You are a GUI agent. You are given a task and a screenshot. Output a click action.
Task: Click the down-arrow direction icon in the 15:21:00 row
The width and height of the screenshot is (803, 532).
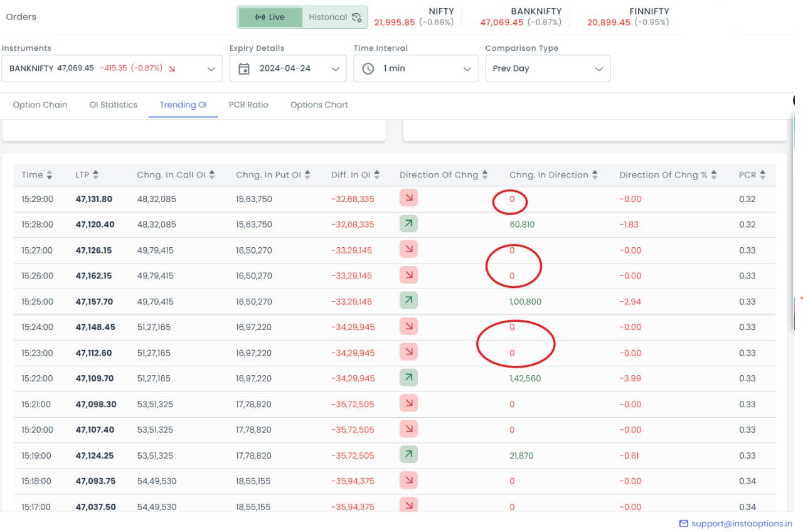click(x=408, y=404)
